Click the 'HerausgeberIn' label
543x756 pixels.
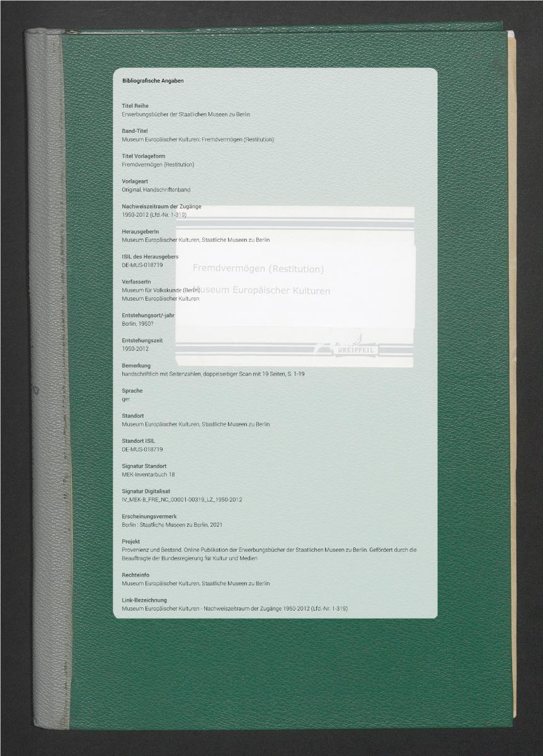(x=140, y=232)
